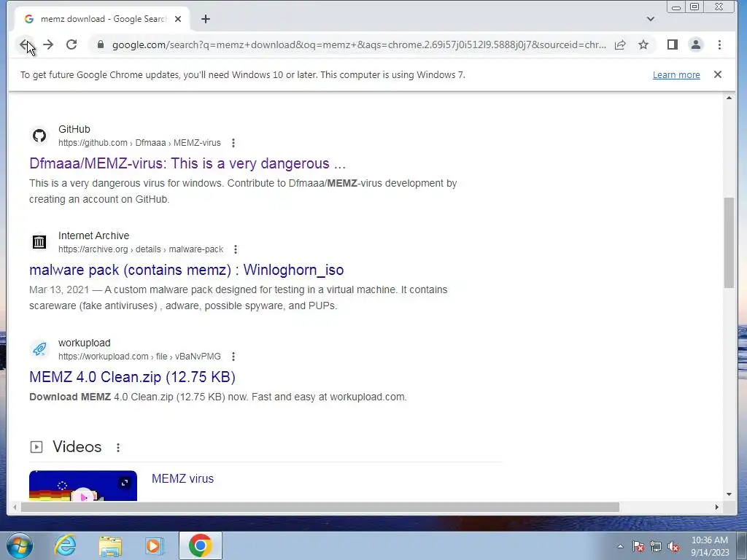Click the archive.org breadcrumb URL
Viewport: 747px width, 560px height.
[x=141, y=249]
